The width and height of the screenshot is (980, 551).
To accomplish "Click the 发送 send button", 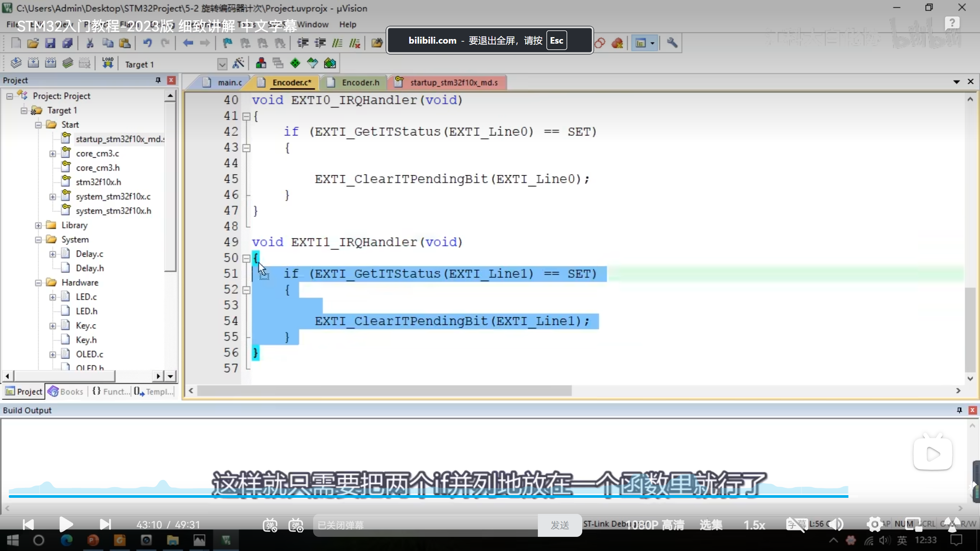I will pyautogui.click(x=560, y=525).
